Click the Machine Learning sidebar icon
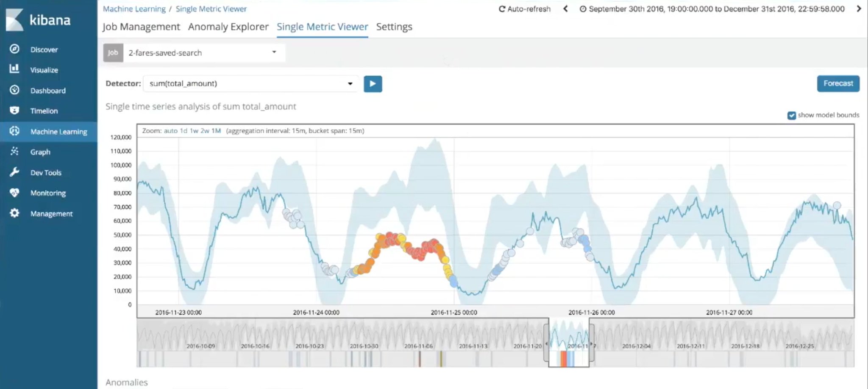This screenshot has width=868, height=389. click(14, 131)
